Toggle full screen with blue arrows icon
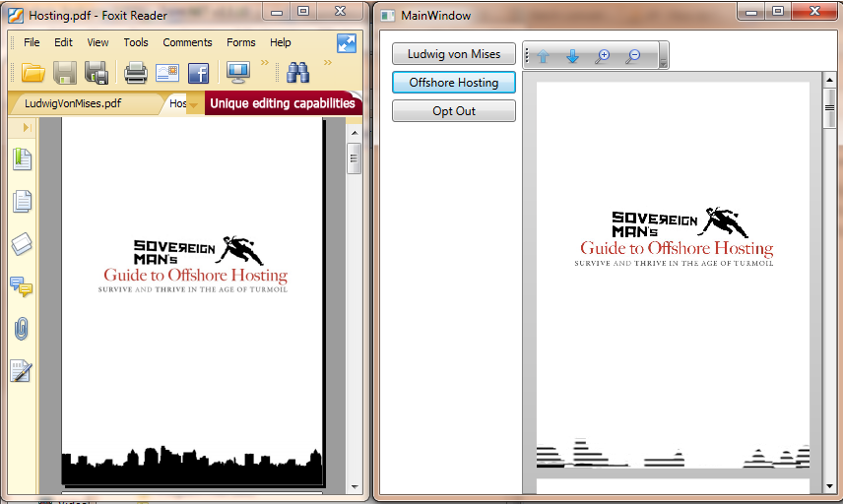The width and height of the screenshot is (843, 504). (347, 43)
